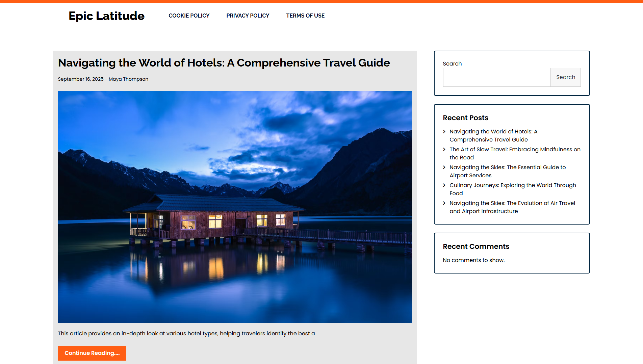Open recent post The Art of Slow Travel
This screenshot has height=364, width=643.
point(515,153)
